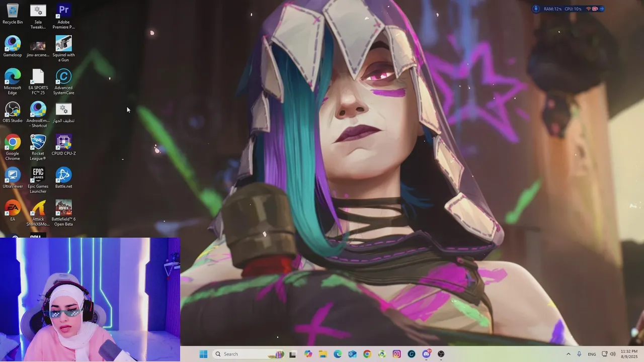Select the UltraViewer desktop icon
Viewport: 644px width, 362px height.
[13, 178]
